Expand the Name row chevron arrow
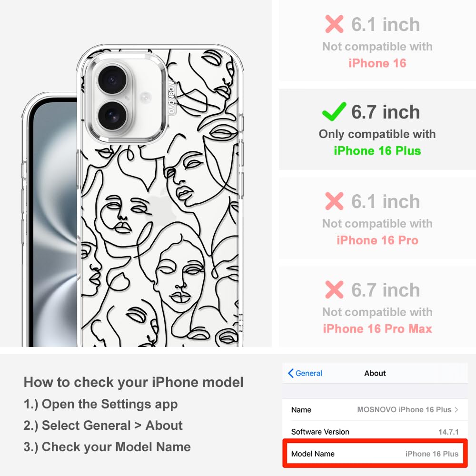The image size is (476, 476). (456, 409)
